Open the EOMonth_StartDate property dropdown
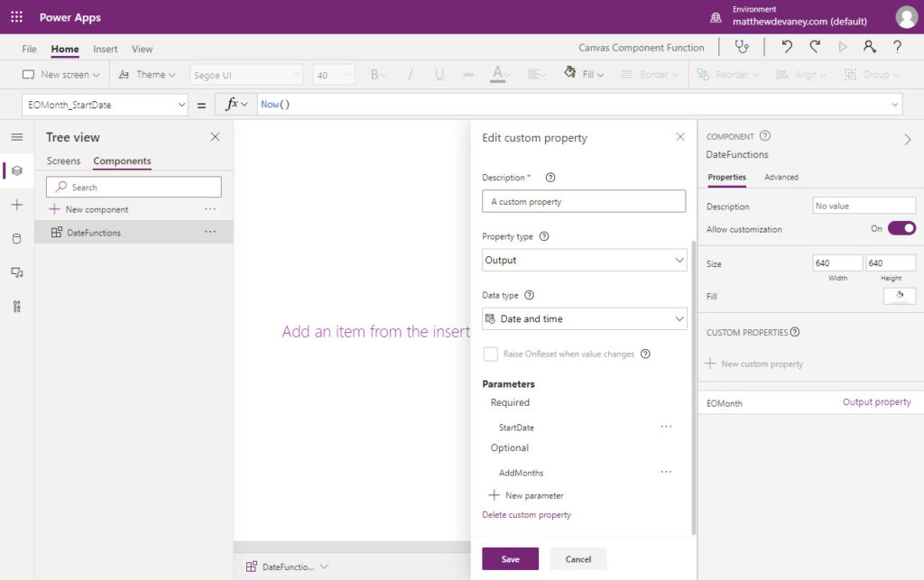 pos(105,105)
